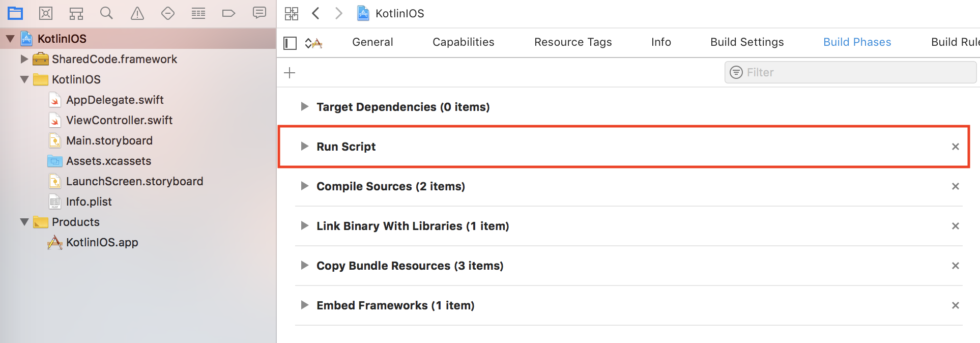
Task: Delete the Embed Frameworks phase
Action: 955,305
